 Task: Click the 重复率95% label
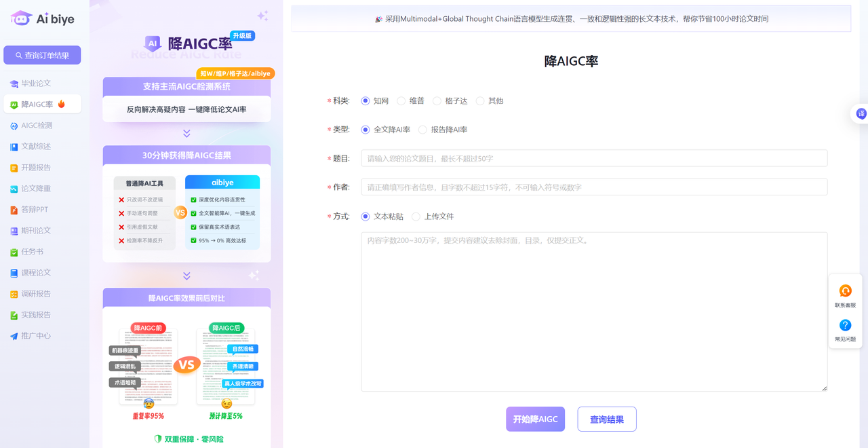click(149, 416)
